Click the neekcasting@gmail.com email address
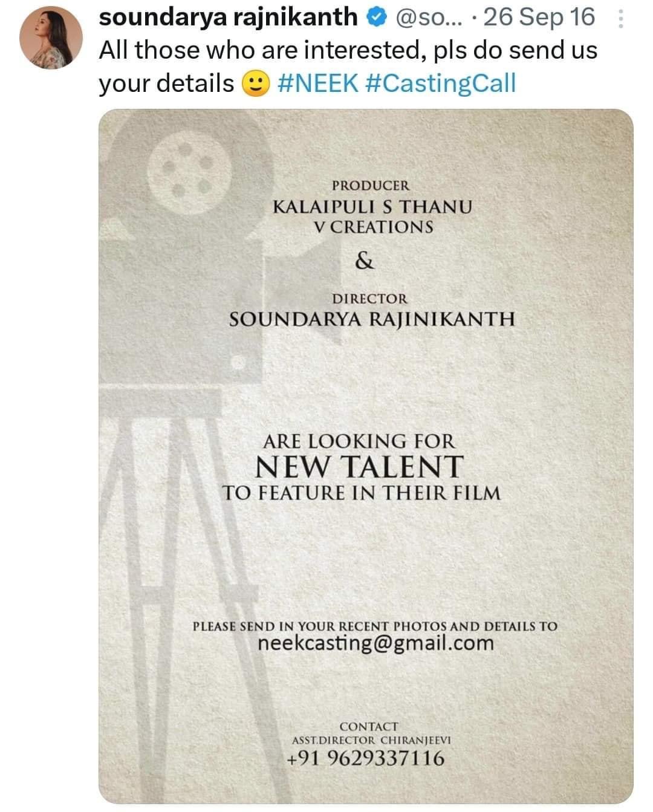 point(375,643)
